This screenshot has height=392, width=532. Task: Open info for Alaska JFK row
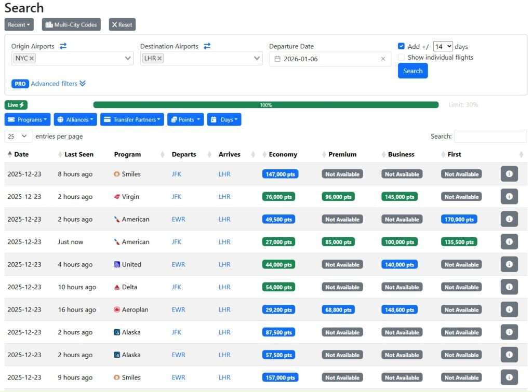tap(509, 332)
